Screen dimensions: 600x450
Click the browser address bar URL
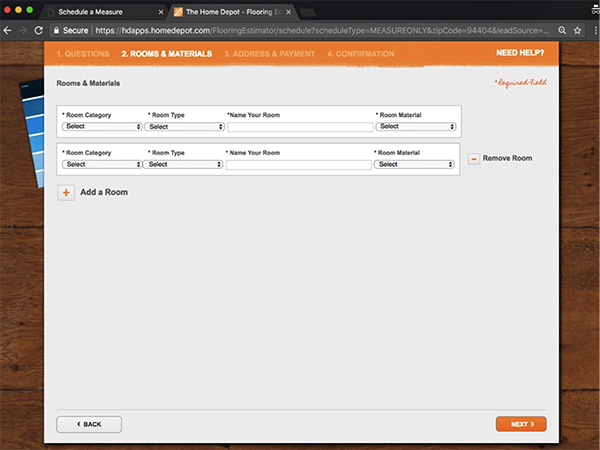(321, 31)
